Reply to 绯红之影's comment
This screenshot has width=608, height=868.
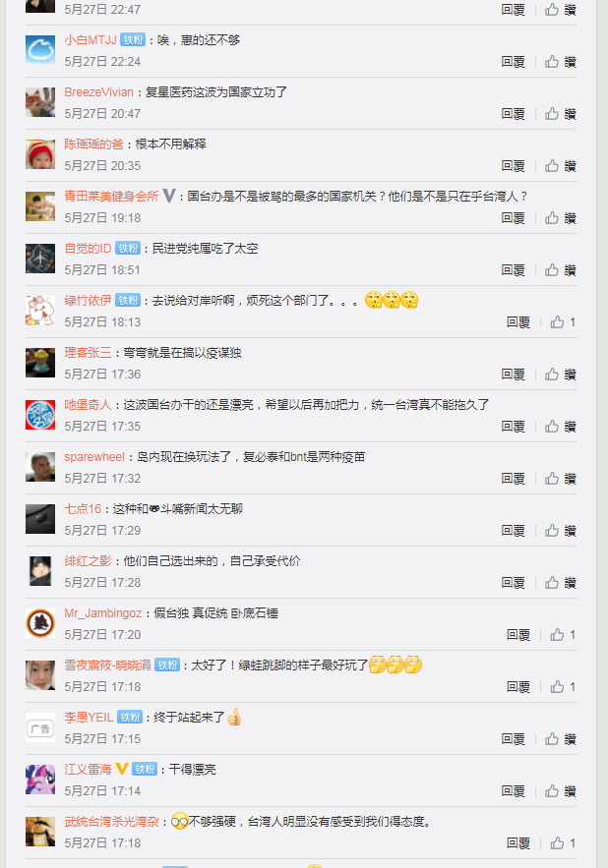(x=513, y=583)
